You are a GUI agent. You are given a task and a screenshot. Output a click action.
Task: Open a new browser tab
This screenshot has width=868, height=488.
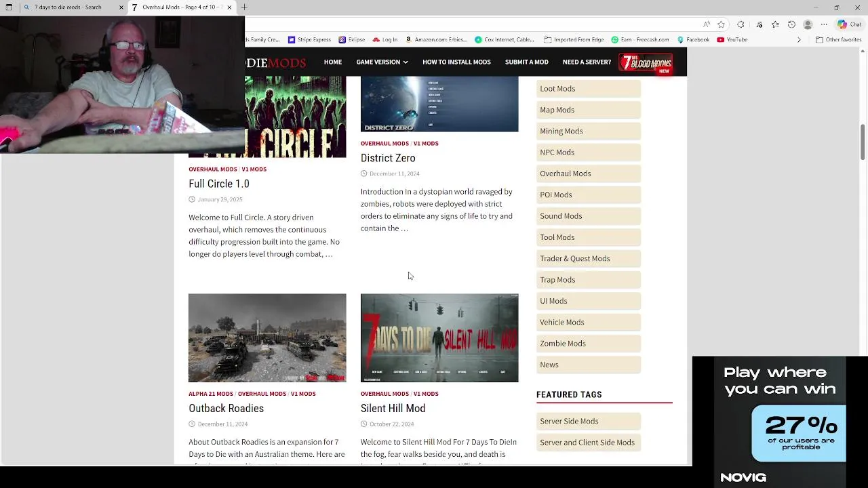244,7
